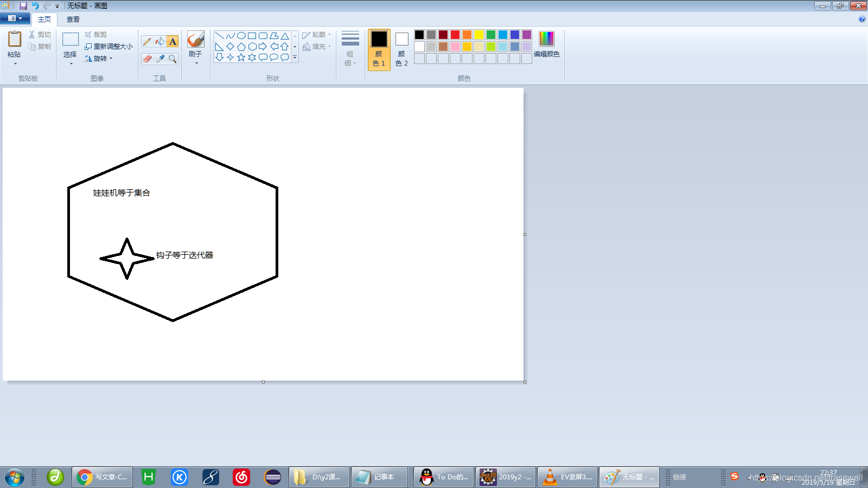Screen dimensions: 868x488
Task: Open the blue Paint file menu button
Action: pos(15,18)
